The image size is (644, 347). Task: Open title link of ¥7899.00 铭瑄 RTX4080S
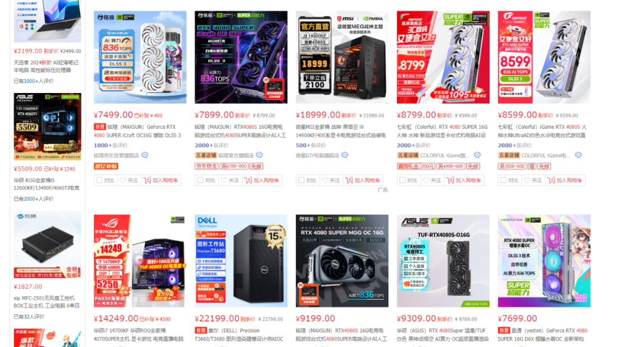240,131
